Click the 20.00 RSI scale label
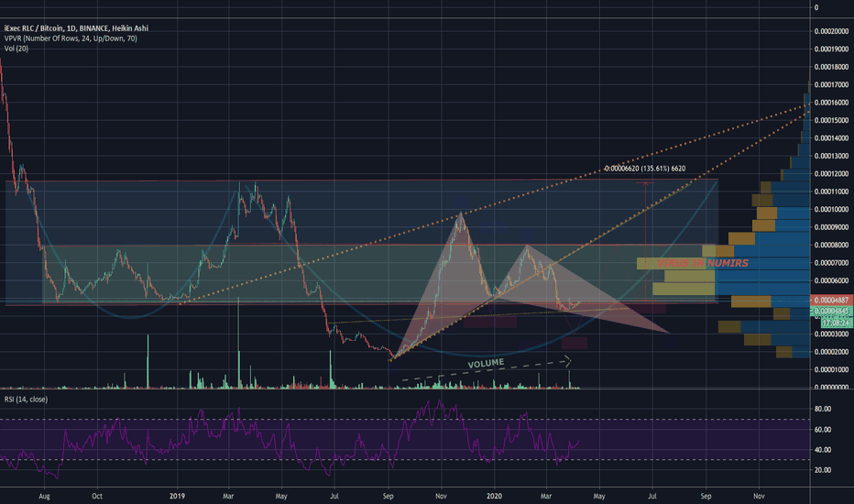This screenshot has height=504, width=854. [x=823, y=470]
